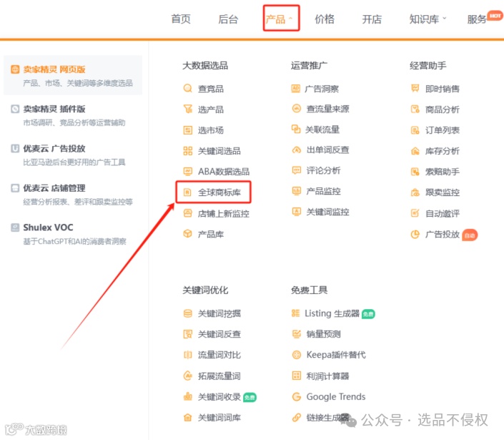Select 卖家精灵 插件版 in sidebar
Viewport: 504px width, 440px height.
73,115
